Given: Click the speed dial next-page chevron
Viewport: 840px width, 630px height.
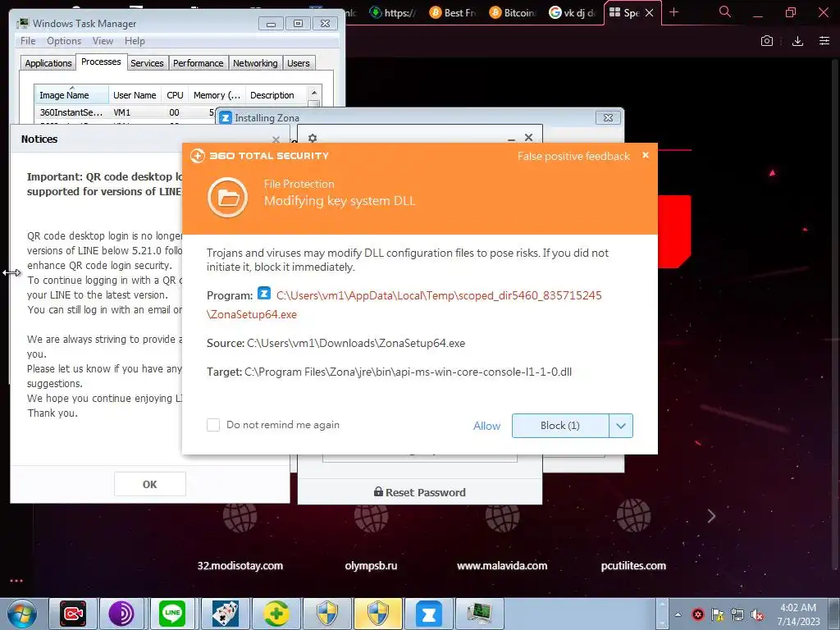Looking at the screenshot, I should tap(711, 516).
